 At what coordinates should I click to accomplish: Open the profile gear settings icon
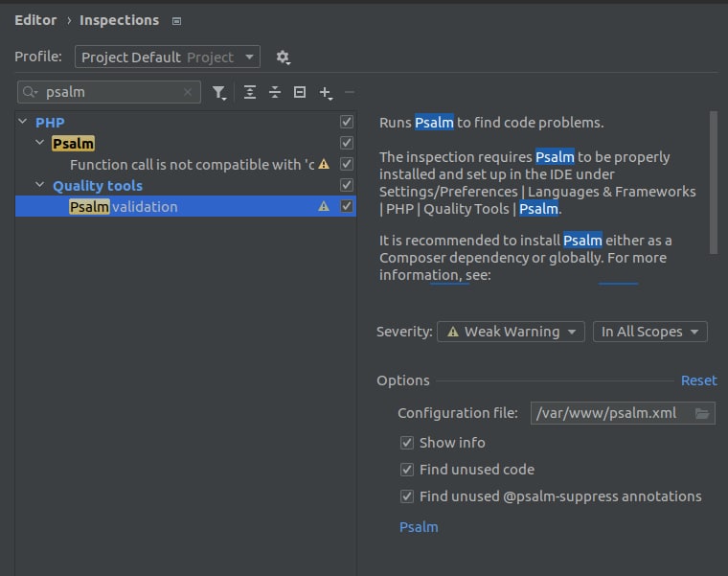(x=283, y=58)
